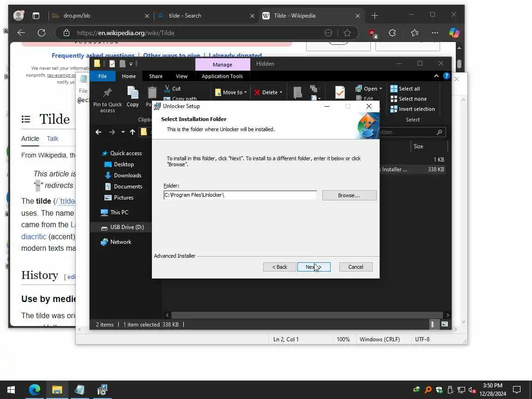Click the Properties checkmark icon in ribbon
The height and width of the screenshot is (399, 532).
tap(340, 92)
